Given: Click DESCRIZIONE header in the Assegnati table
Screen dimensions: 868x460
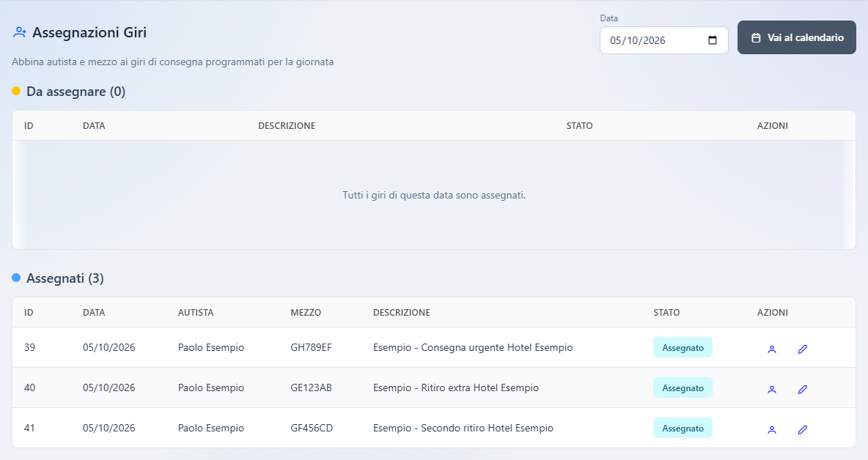Looking at the screenshot, I should [x=401, y=312].
